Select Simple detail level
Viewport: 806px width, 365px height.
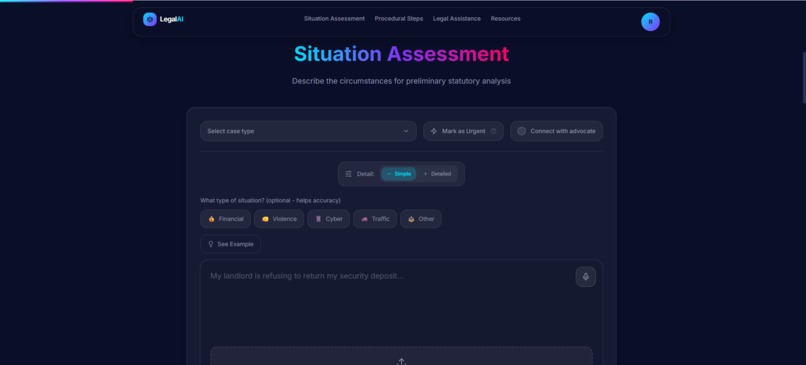pos(398,174)
